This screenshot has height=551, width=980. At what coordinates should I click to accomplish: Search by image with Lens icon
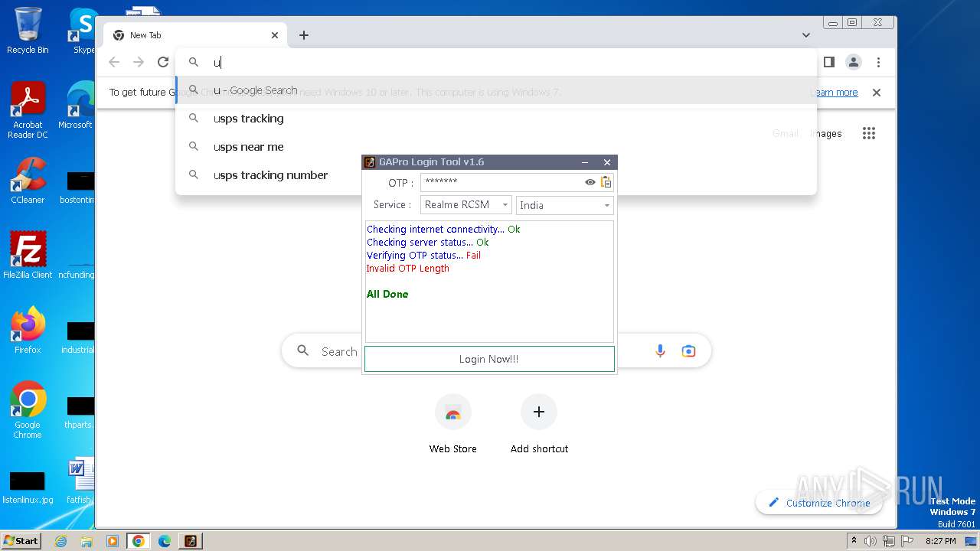click(688, 351)
